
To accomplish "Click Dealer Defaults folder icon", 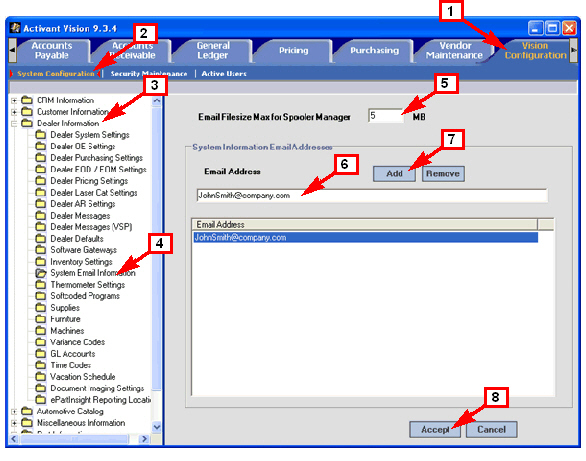I will click(41, 238).
